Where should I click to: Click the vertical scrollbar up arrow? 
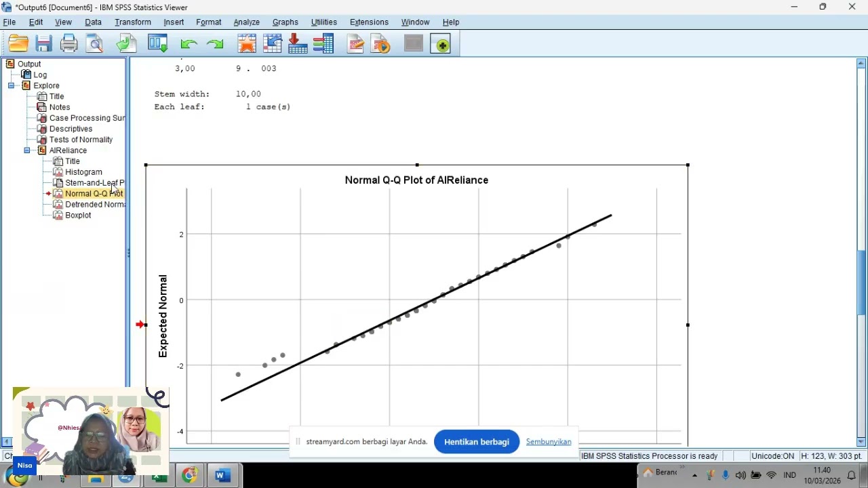click(861, 64)
